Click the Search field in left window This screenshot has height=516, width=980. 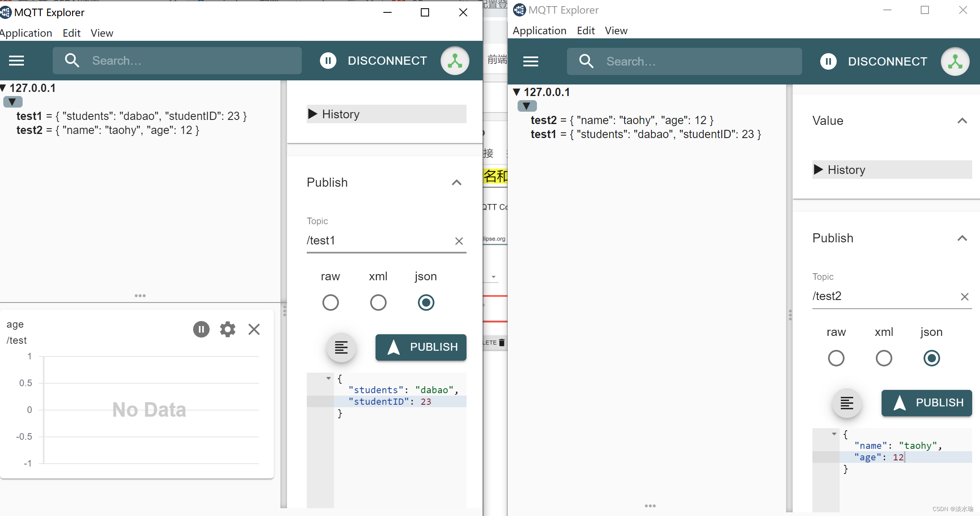[177, 61]
